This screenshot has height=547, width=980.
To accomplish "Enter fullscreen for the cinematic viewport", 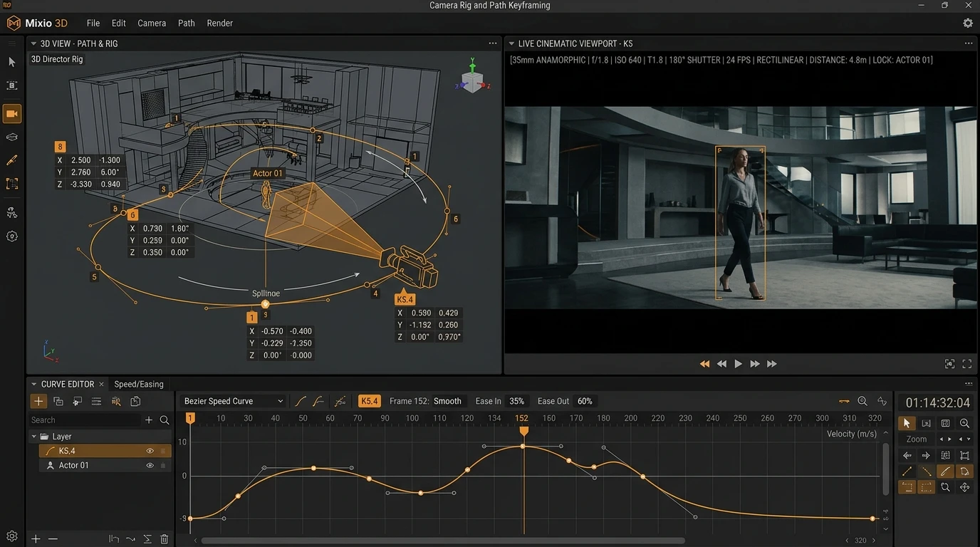I will tap(966, 364).
